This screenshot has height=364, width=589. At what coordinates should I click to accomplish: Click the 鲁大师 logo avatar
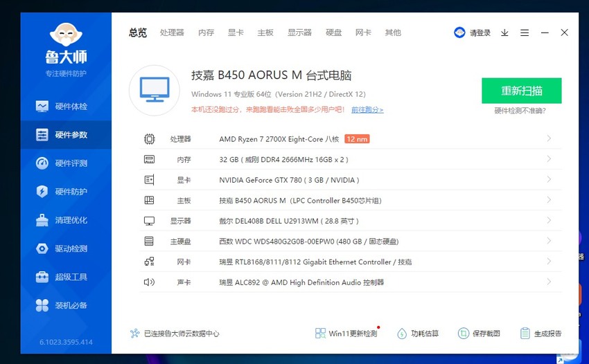pos(66,35)
